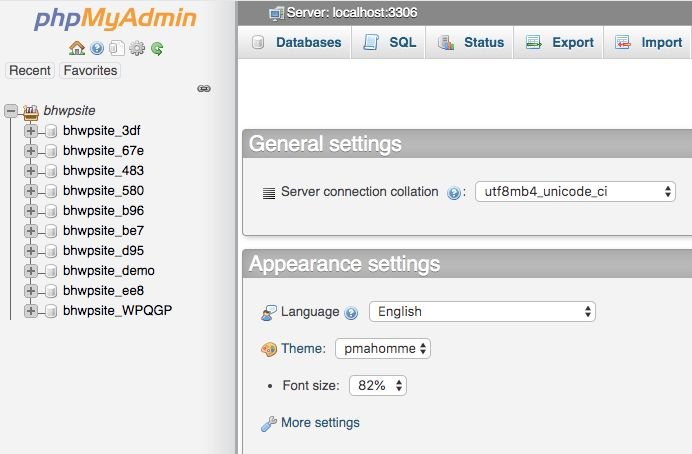Collapse the bhwpsite tree group
692x454 pixels.
click(x=11, y=111)
